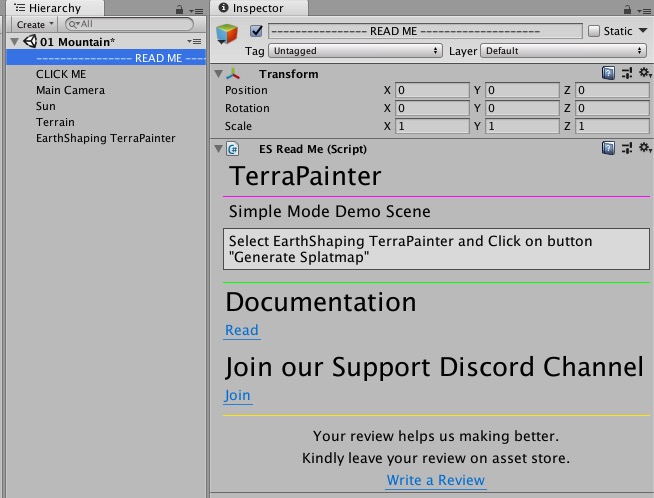Click the GameObject cube icon in Inspector
This screenshot has width=654, height=498.
pos(227,34)
